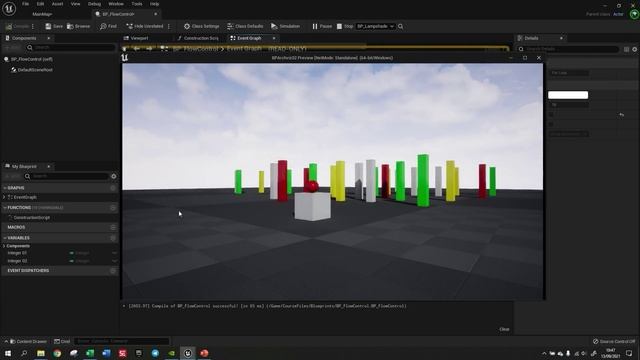Expand the EventGraph tree item

point(4,197)
